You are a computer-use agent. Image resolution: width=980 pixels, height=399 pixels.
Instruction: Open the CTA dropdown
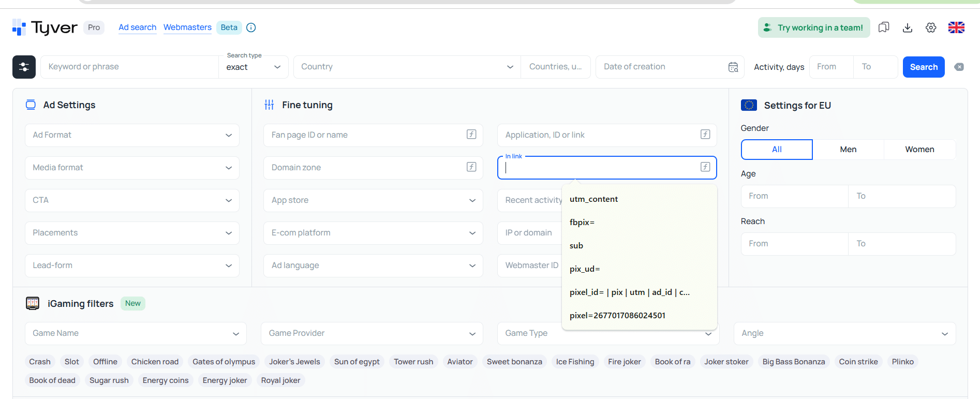[132, 200]
